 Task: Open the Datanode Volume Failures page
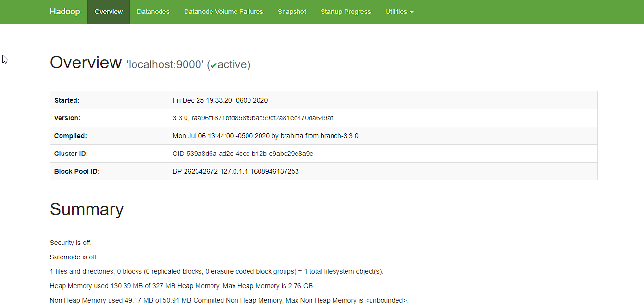223,12
